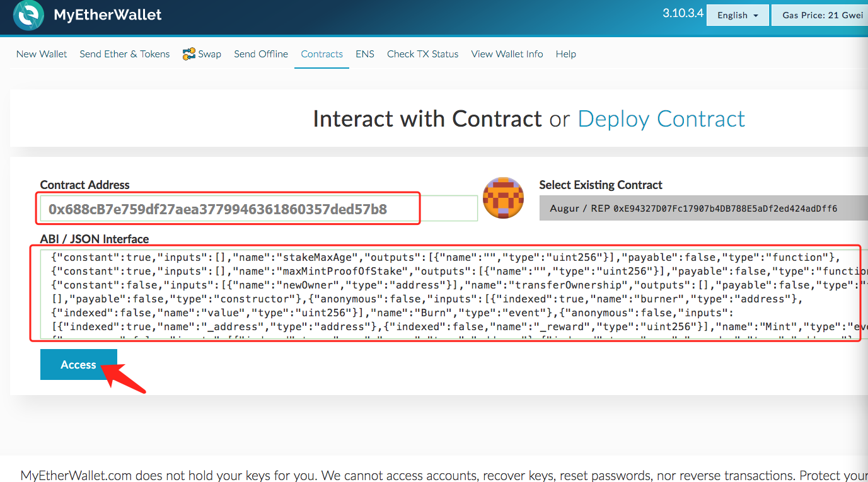The image size is (868, 482).
Task: Open Check TX Status tab
Action: pos(423,54)
